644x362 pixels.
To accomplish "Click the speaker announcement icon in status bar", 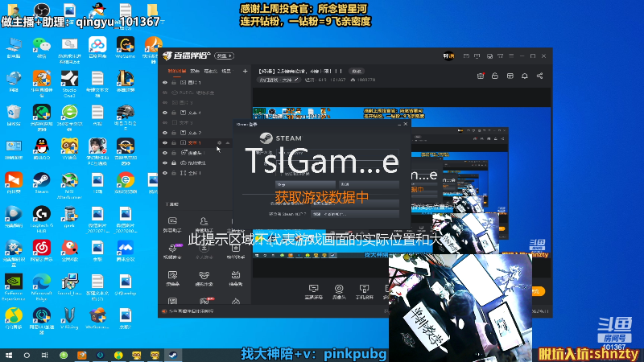I will pos(164,311).
